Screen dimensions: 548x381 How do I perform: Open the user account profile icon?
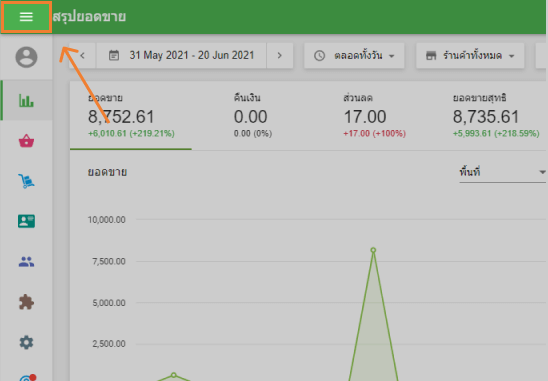[26, 57]
